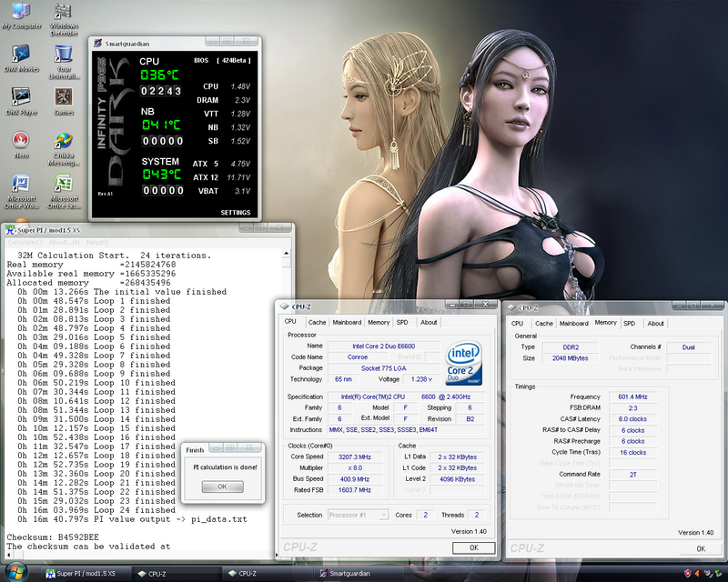
Task: Click OK in the CPU-Z processor window
Action: tap(474, 547)
